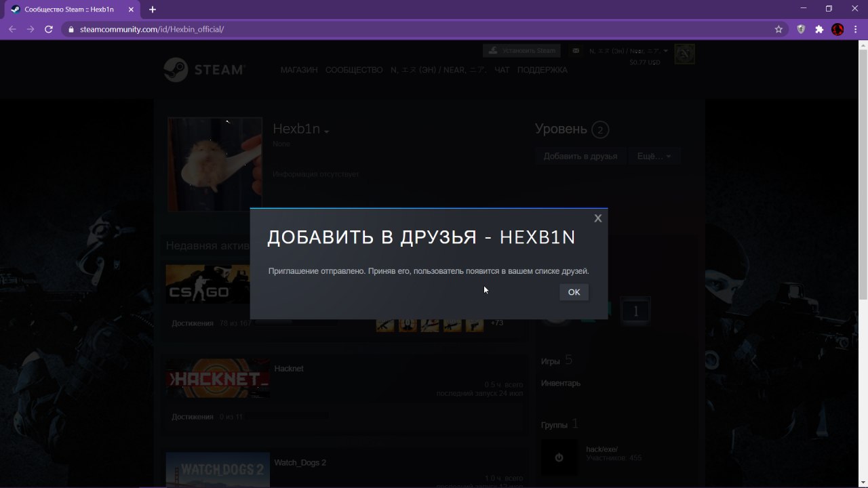Image resolution: width=868 pixels, height=488 pixels.
Task: Reload the page in browser
Action: [49, 29]
